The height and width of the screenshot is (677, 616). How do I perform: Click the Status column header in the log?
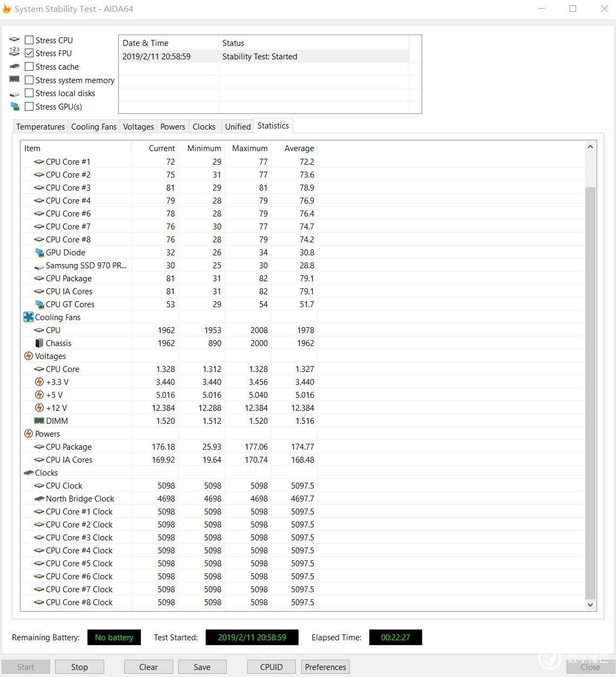pos(314,43)
